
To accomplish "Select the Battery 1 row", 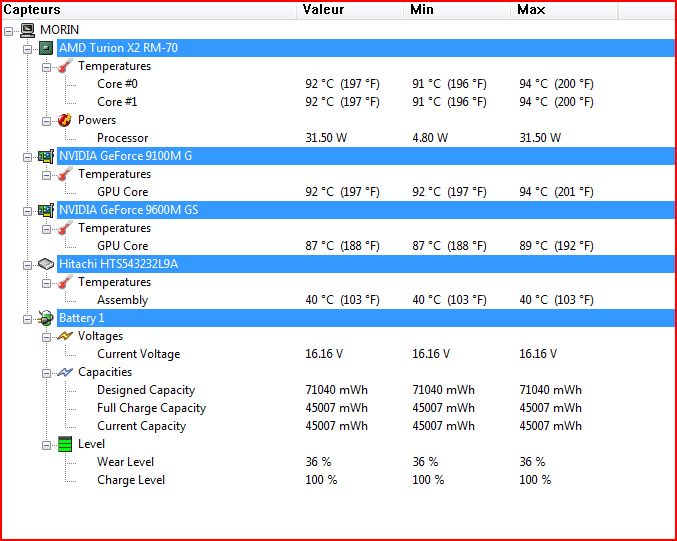I will coord(365,318).
